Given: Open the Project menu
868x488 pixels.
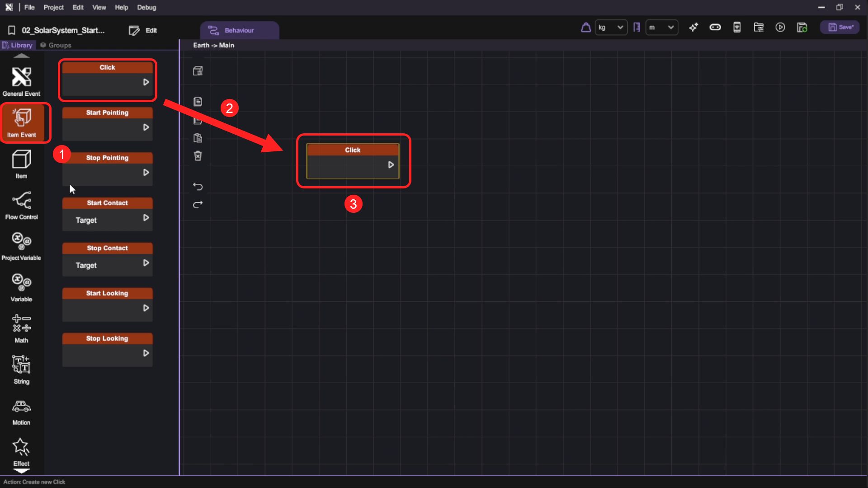Looking at the screenshot, I should (x=53, y=7).
